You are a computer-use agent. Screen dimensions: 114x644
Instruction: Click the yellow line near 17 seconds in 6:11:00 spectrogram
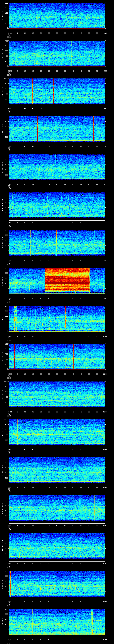coord(37,394)
